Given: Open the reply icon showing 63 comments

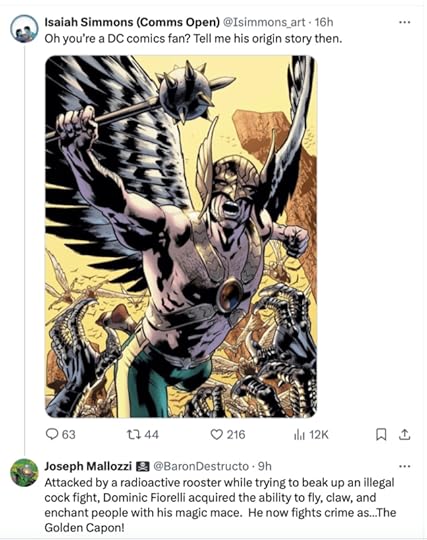Looking at the screenshot, I should [52, 434].
